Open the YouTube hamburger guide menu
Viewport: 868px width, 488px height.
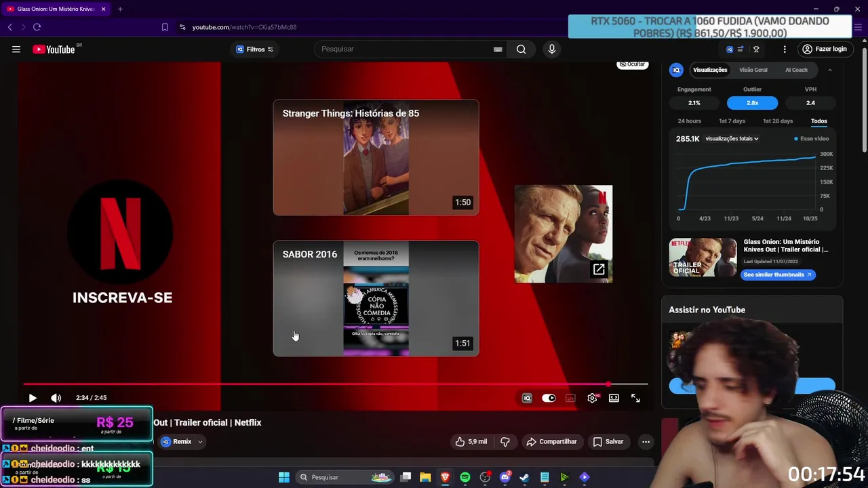[x=16, y=49]
